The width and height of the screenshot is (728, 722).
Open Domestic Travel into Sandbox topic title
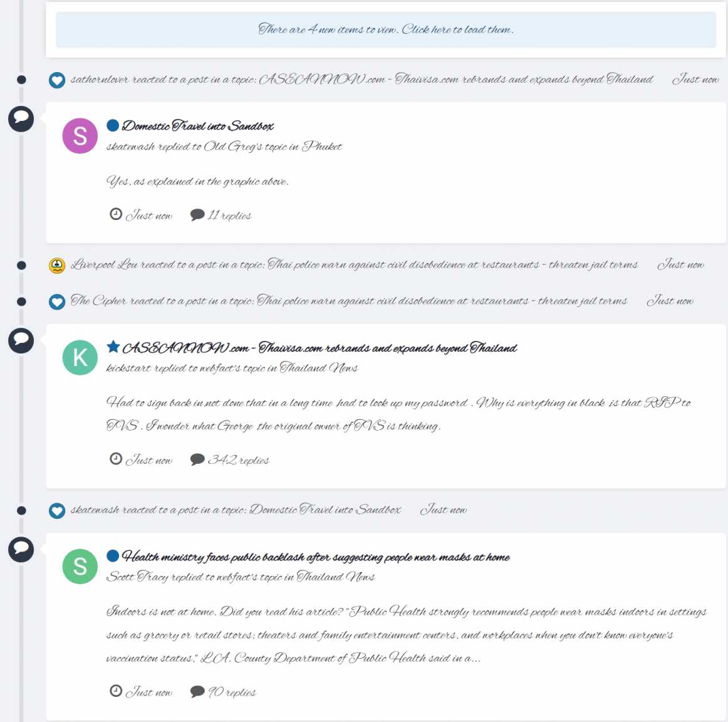(x=198, y=126)
